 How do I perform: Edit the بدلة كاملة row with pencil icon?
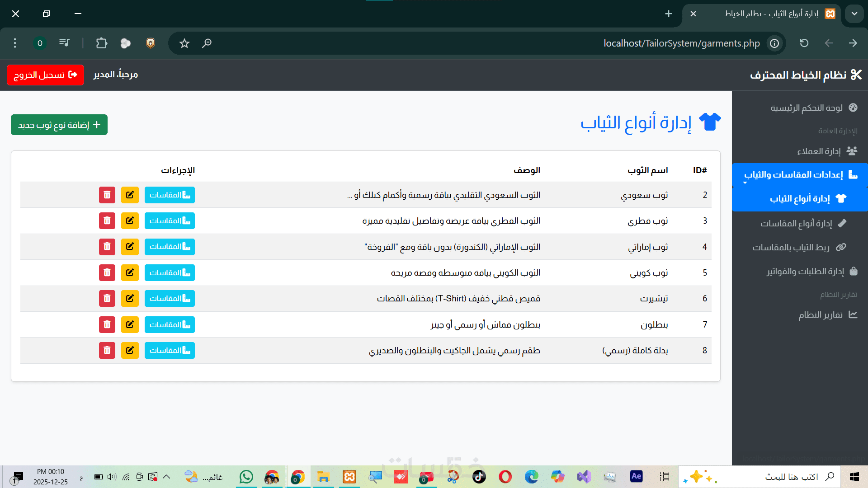[130, 350]
